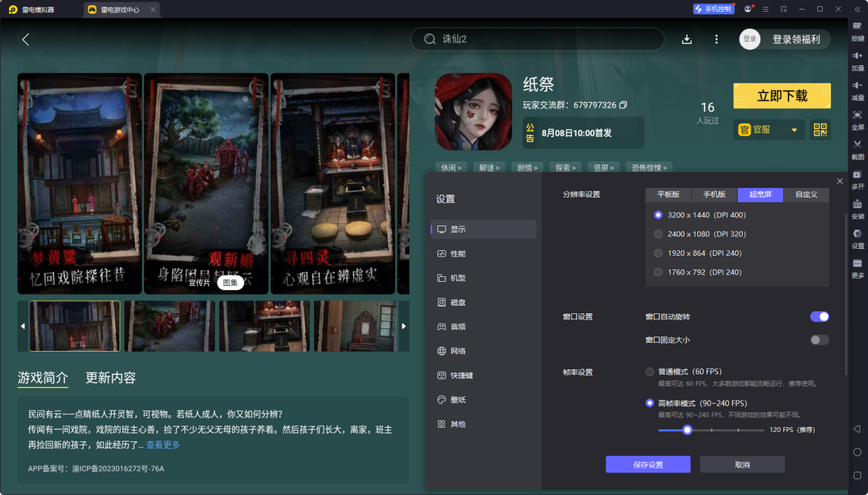
Task: Switch to 平板版 resolution tab
Action: (x=668, y=195)
